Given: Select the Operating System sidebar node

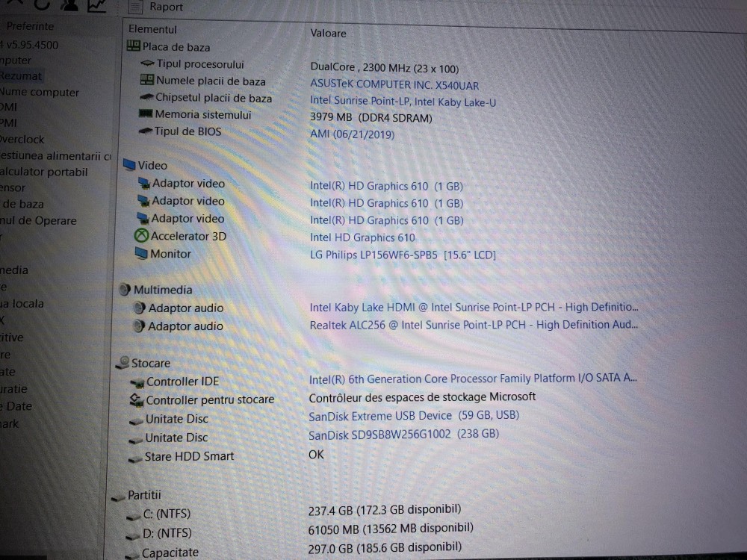Looking at the screenshot, I should tap(38, 220).
